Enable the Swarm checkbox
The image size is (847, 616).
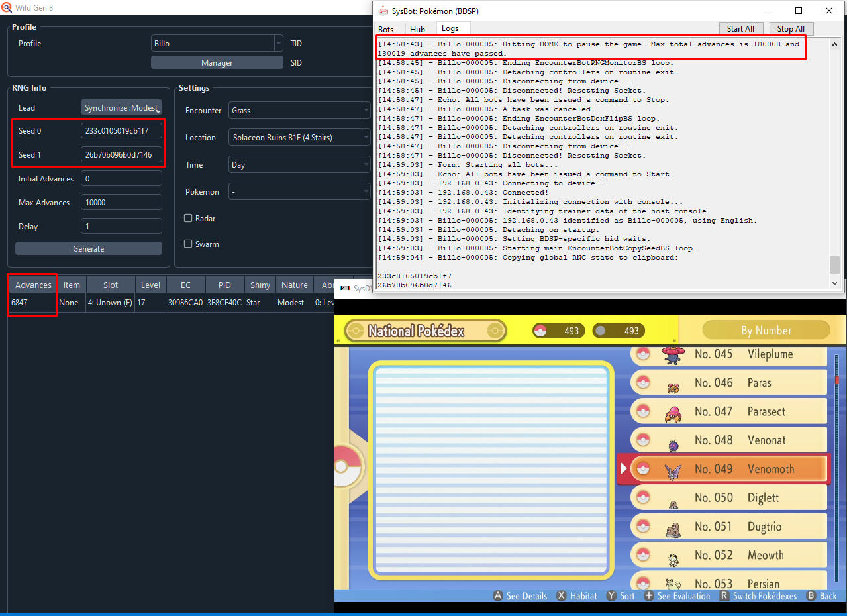pos(188,244)
